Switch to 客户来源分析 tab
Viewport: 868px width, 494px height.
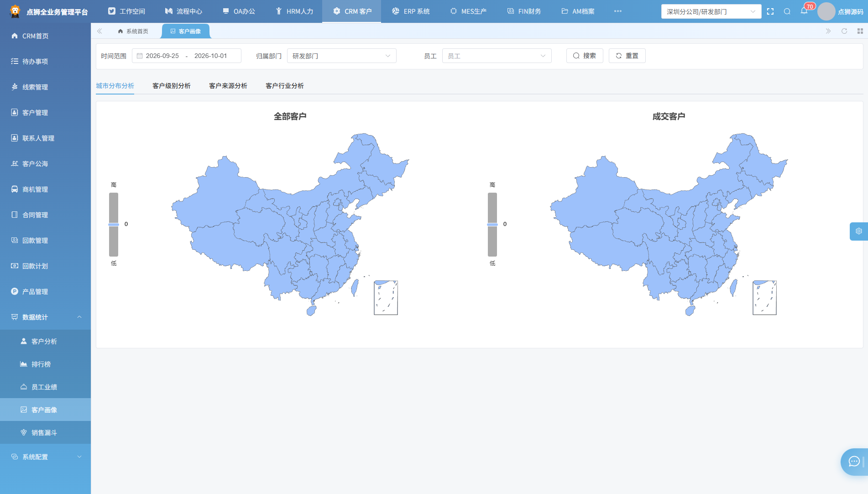[228, 86]
